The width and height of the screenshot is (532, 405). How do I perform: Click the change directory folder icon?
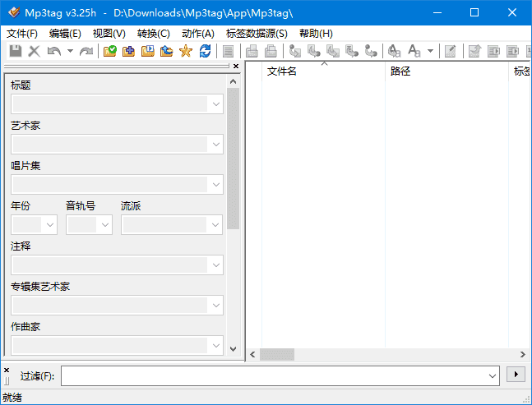point(109,51)
